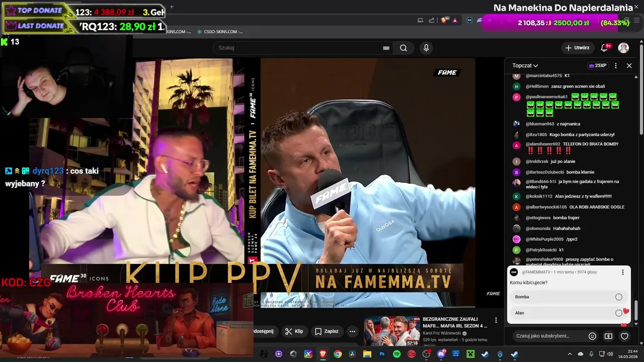Click chat username @alanshearer692
644x362 pixels.
pos(543,144)
